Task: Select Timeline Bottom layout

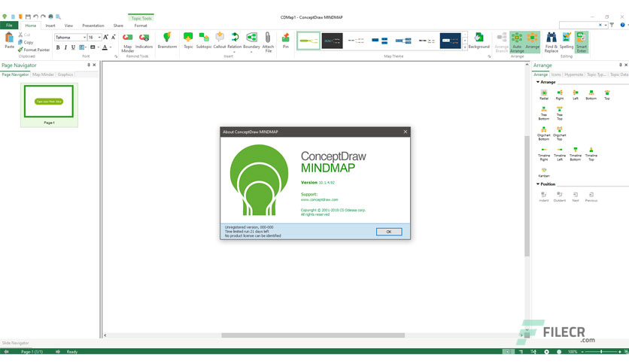Action: [576, 154]
